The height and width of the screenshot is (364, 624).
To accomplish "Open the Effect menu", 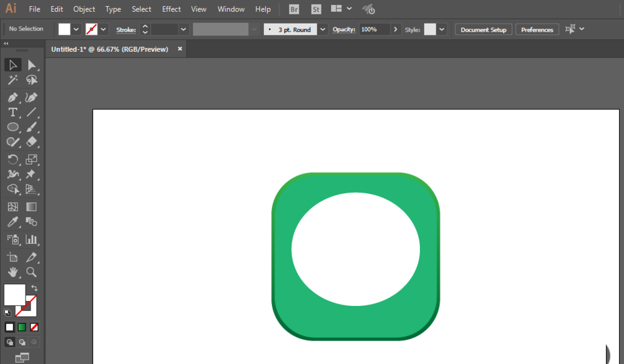I will (171, 9).
